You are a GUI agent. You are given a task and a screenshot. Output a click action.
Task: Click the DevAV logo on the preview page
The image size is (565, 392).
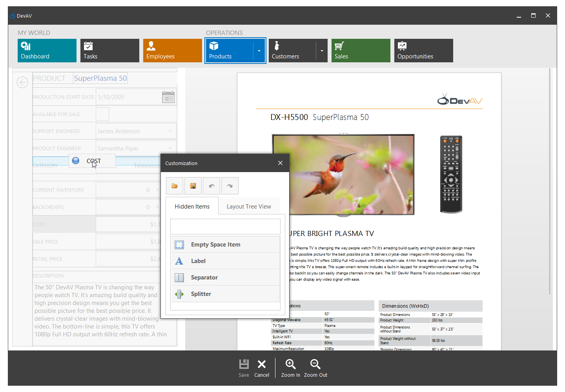tap(460, 100)
